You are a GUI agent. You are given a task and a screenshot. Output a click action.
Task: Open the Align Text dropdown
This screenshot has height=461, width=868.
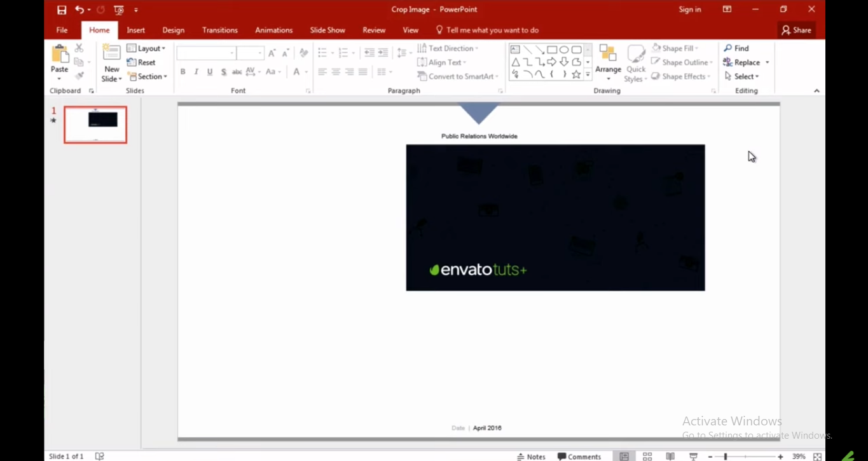pyautogui.click(x=442, y=62)
